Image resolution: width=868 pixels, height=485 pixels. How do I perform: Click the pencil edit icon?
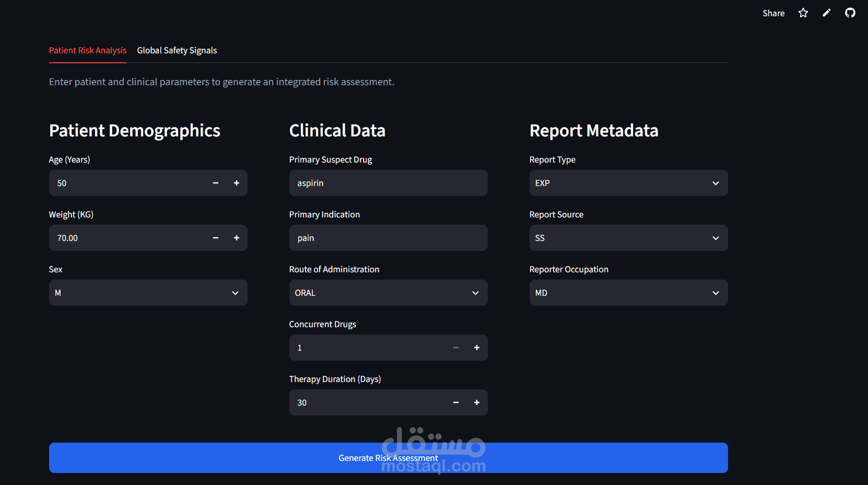pos(827,13)
